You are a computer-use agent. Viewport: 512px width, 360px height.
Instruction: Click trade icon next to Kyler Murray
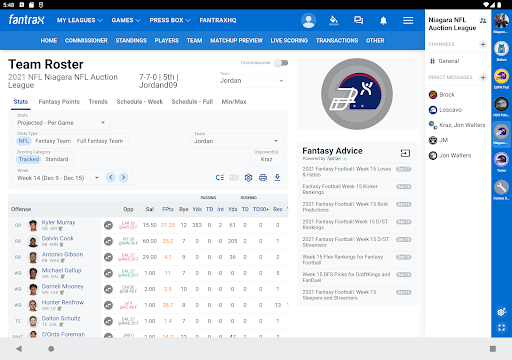pos(108,225)
